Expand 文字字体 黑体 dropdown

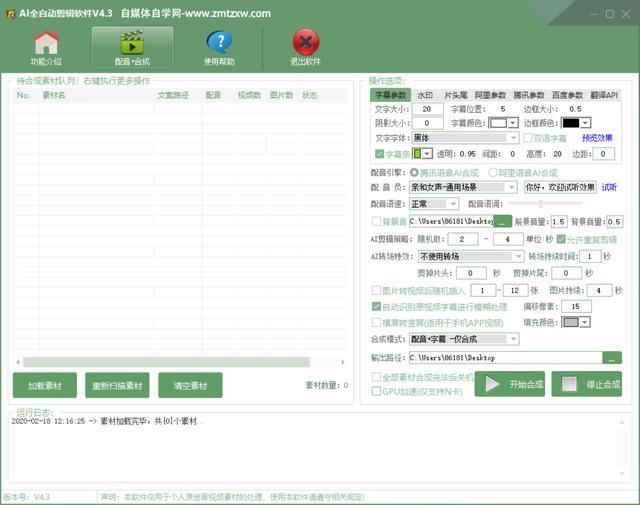pyautogui.click(x=513, y=138)
